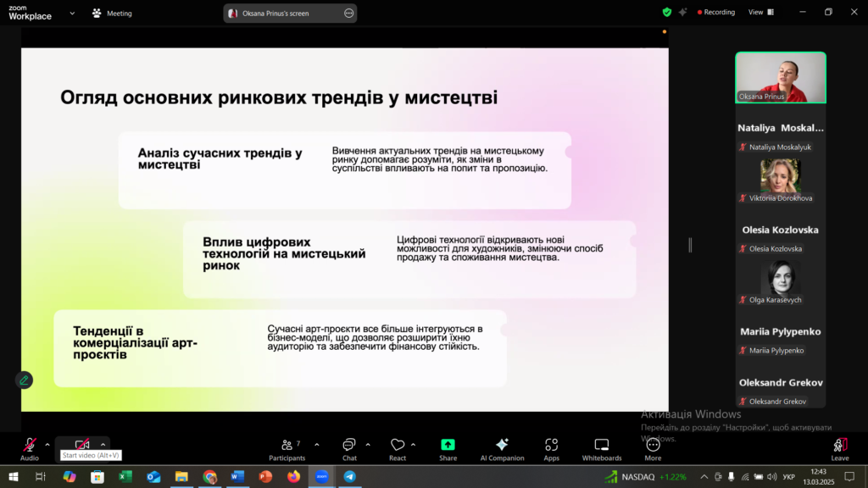Image resolution: width=868 pixels, height=488 pixels.
Task: Click the Olesia Kozlovska participant tile
Action: 781,230
